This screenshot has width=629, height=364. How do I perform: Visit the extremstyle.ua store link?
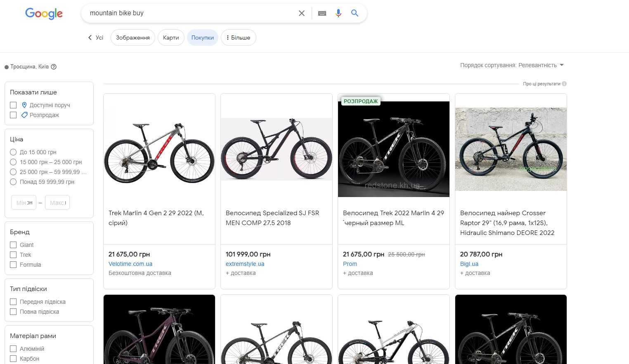click(245, 264)
